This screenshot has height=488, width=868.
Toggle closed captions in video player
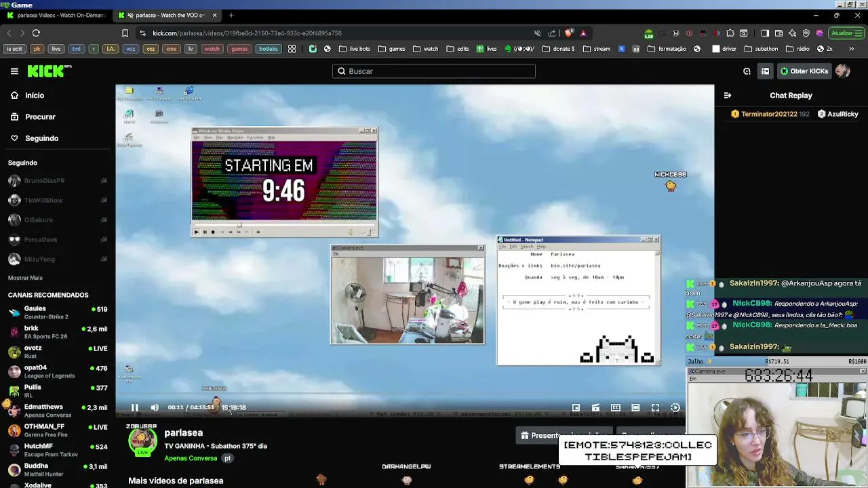tap(616, 407)
